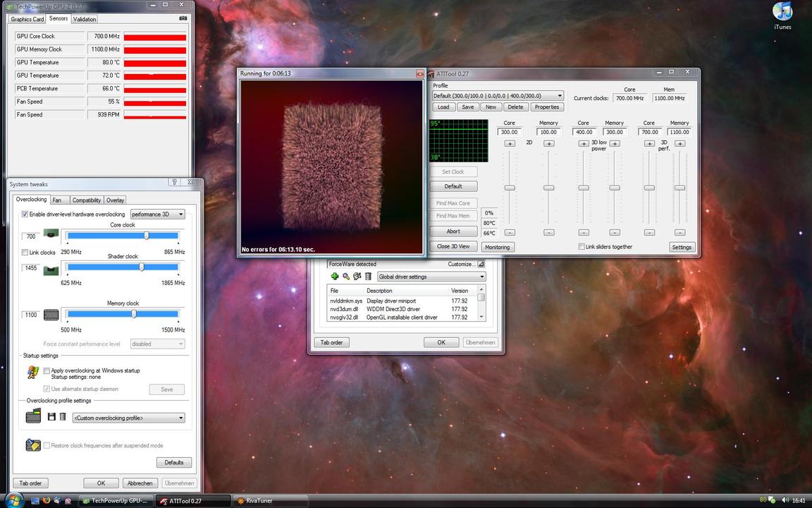The height and width of the screenshot is (508, 812).
Task: Click Close 3D View button
Action: tap(453, 246)
